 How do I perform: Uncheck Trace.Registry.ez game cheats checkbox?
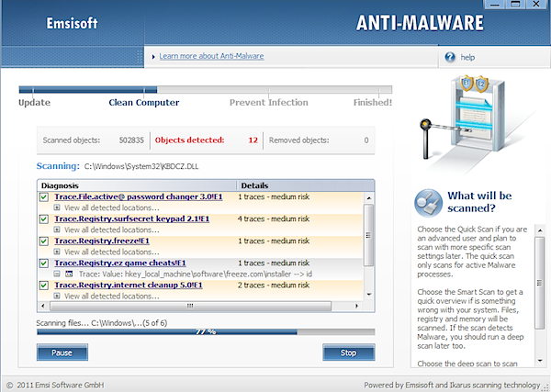pos(44,263)
